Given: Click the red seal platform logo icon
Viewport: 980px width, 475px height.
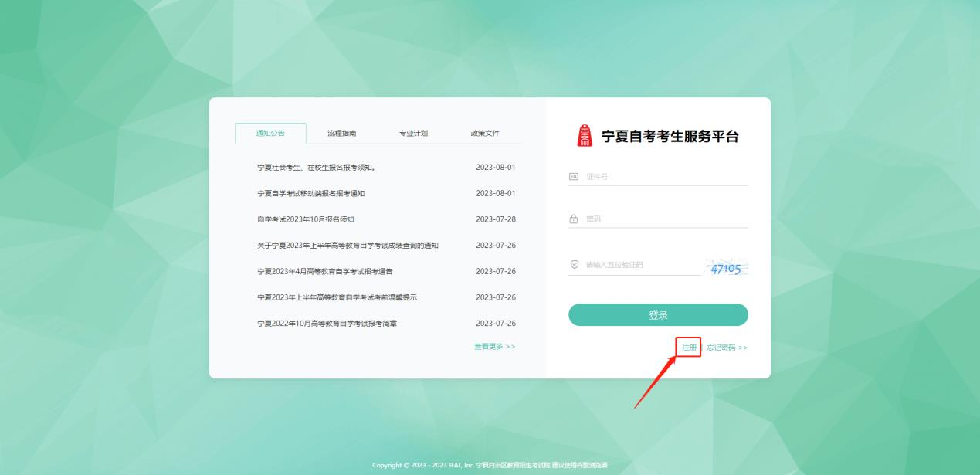Looking at the screenshot, I should (x=585, y=134).
